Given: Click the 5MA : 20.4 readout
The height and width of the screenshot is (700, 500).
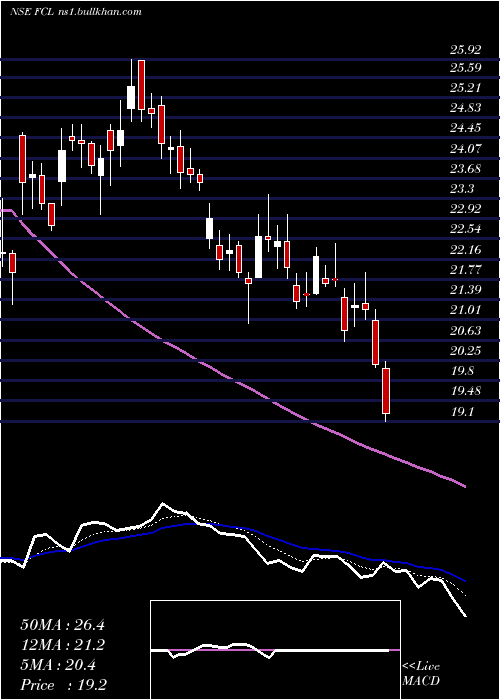Looking at the screenshot, I should (58, 665).
